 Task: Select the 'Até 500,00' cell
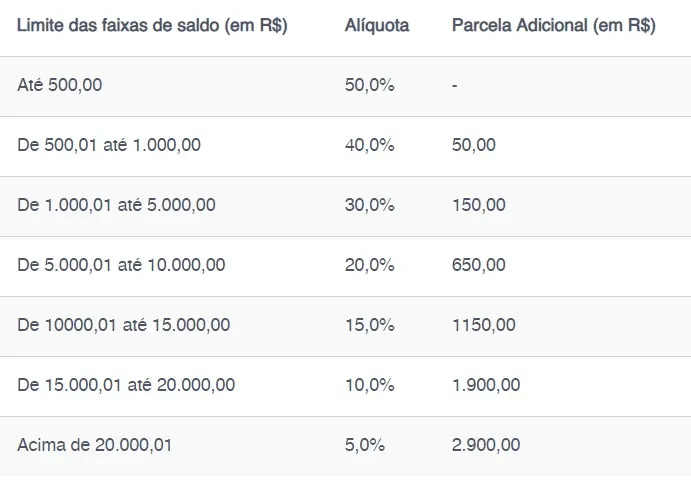(x=60, y=85)
